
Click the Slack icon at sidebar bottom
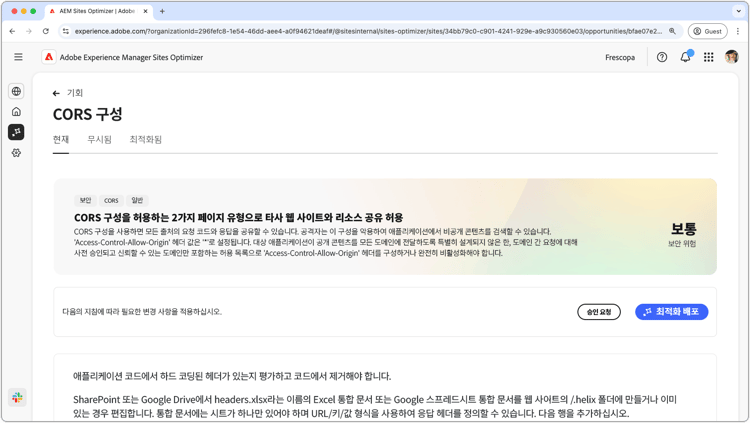click(x=17, y=397)
